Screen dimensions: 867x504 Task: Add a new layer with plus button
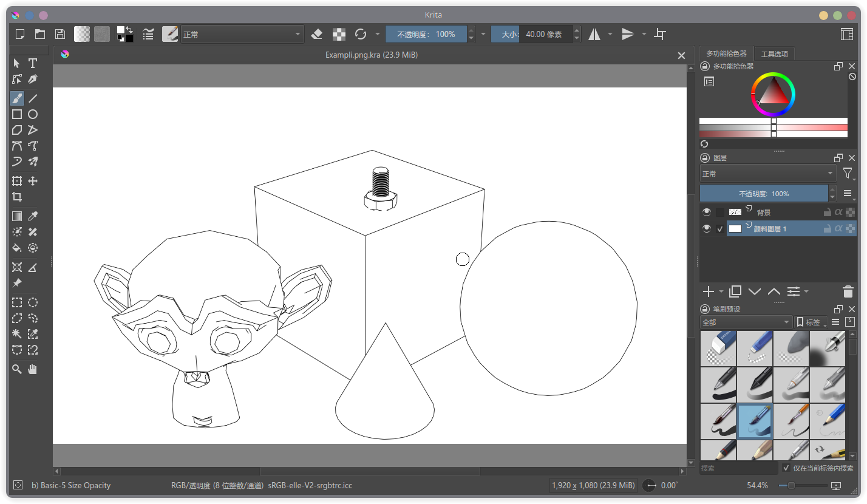pyautogui.click(x=708, y=291)
